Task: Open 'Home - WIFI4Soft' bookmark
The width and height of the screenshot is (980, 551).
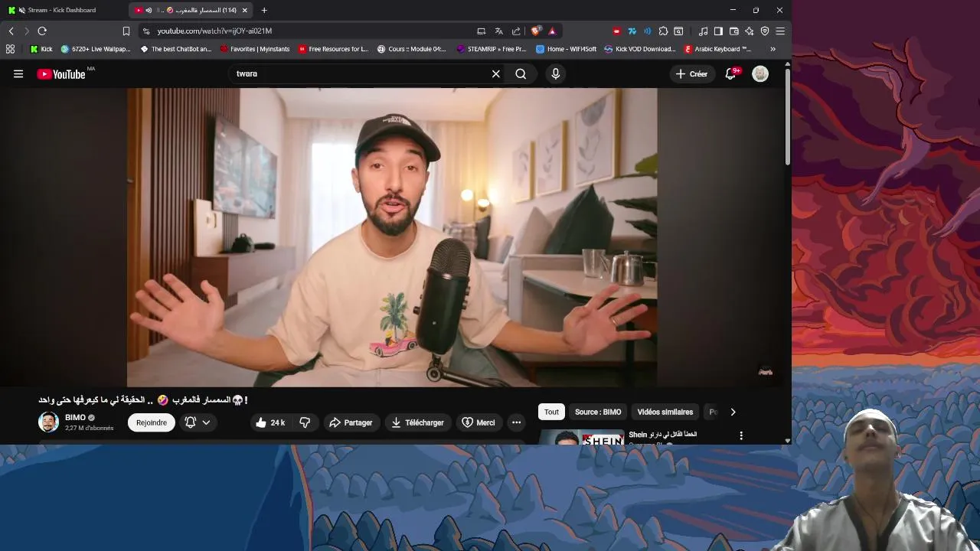Action: [566, 49]
